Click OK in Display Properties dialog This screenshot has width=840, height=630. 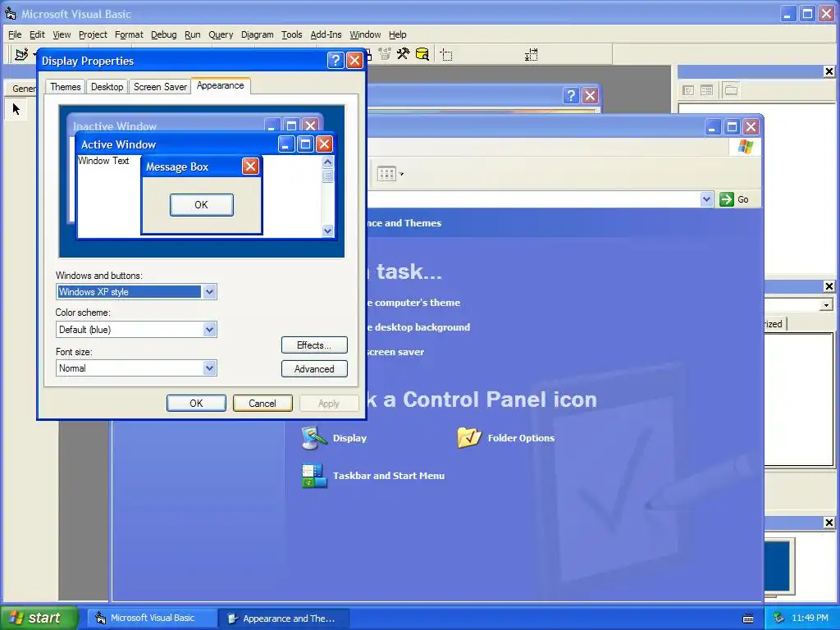(x=196, y=404)
